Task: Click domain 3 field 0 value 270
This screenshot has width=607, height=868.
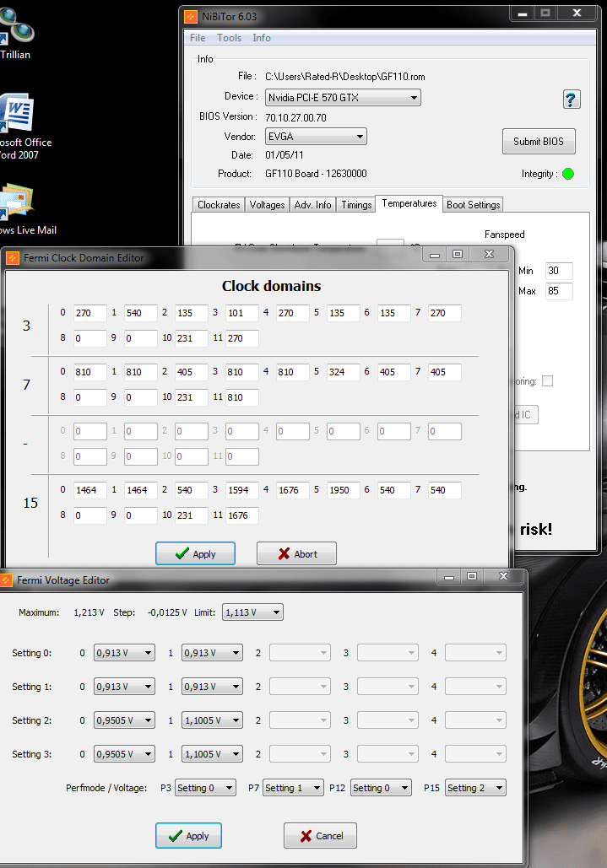Action: pos(90,313)
